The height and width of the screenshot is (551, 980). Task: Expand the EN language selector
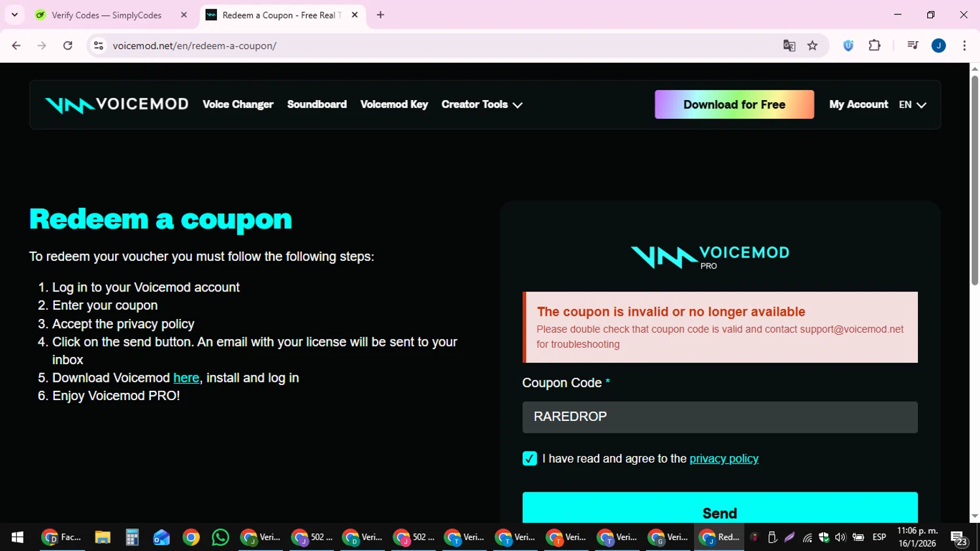click(912, 105)
